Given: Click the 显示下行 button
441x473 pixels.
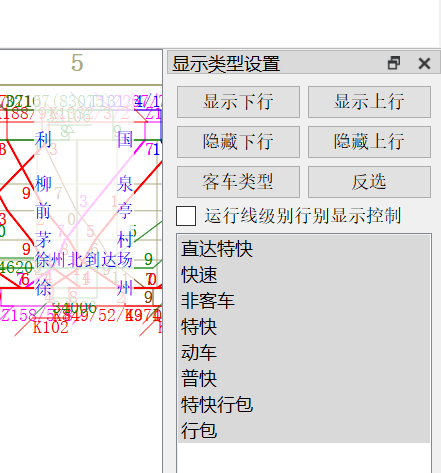Looking at the screenshot, I should tap(238, 102).
